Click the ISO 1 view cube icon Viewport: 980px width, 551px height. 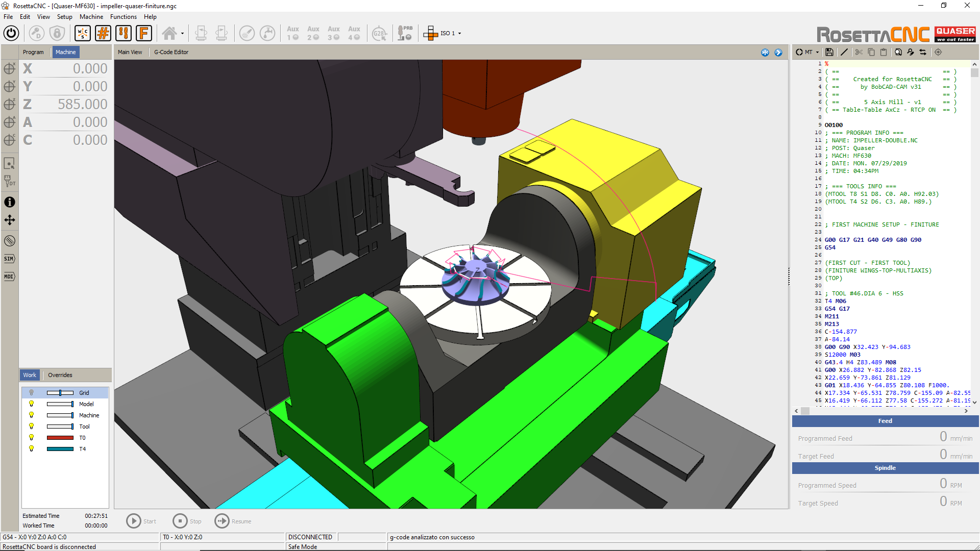430,33
